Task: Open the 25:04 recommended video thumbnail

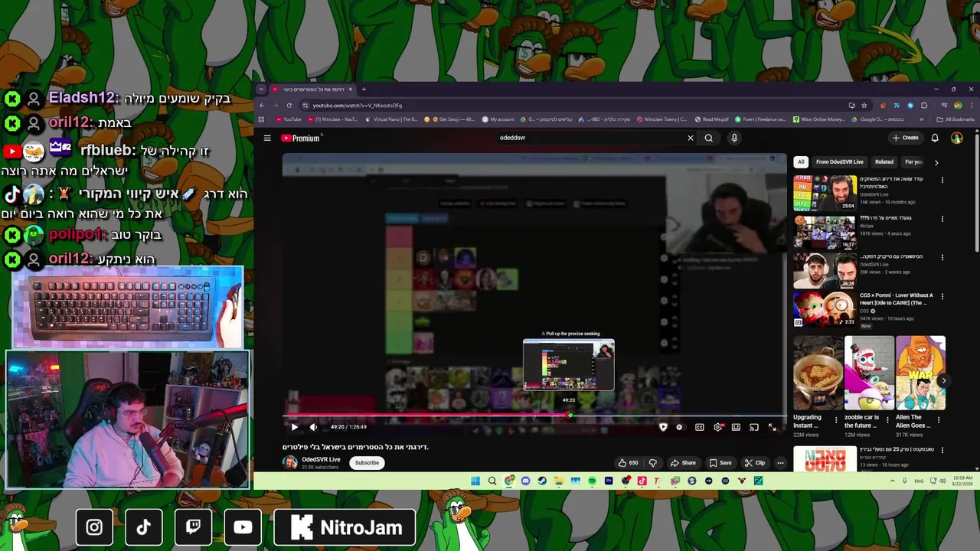Action: (x=825, y=193)
